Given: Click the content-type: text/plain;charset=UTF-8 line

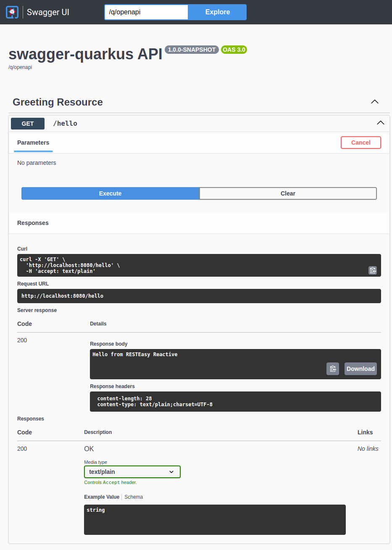Looking at the screenshot, I should tap(155, 405).
